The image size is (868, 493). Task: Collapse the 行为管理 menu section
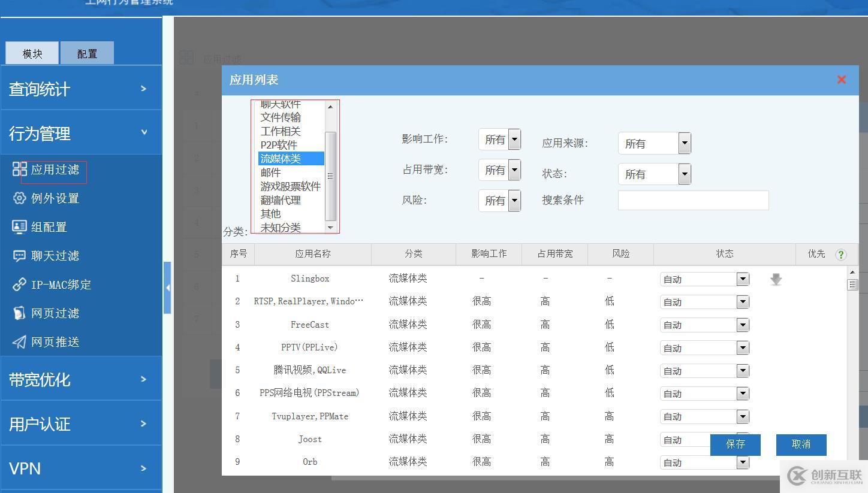(81, 132)
